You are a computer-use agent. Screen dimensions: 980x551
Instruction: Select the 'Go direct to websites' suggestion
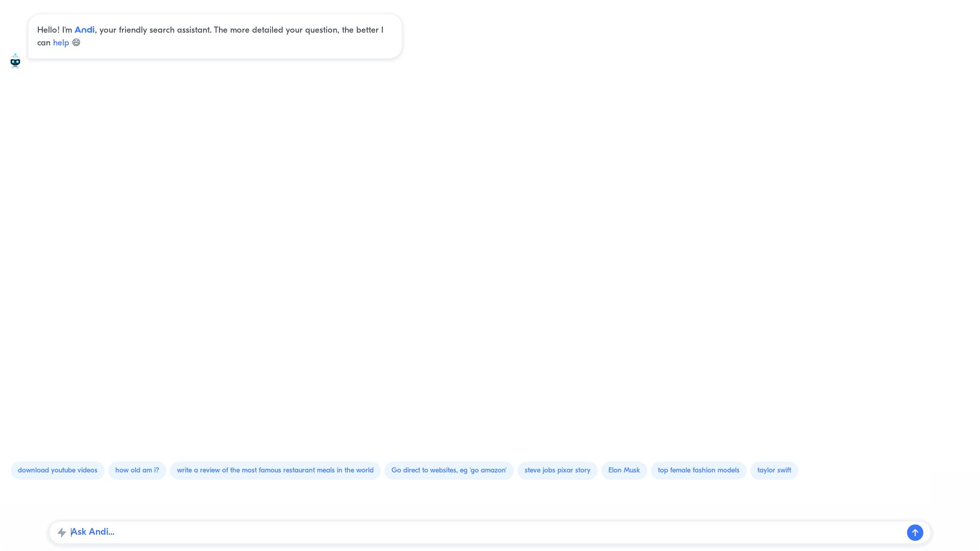(449, 470)
